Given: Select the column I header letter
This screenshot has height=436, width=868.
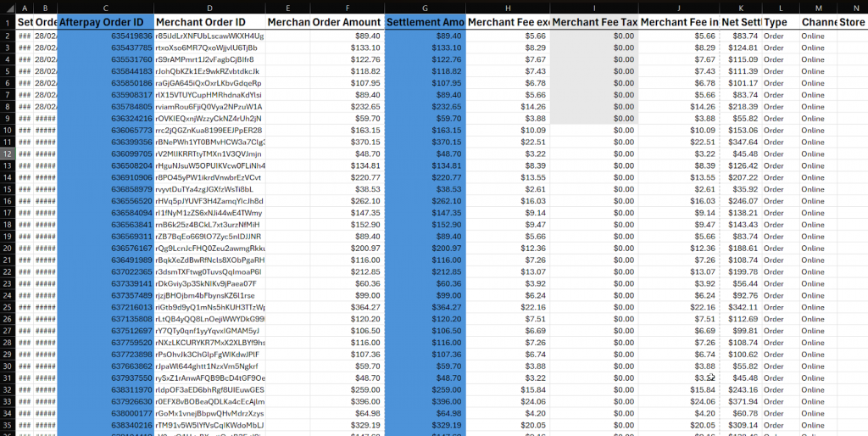Looking at the screenshot, I should (593, 8).
